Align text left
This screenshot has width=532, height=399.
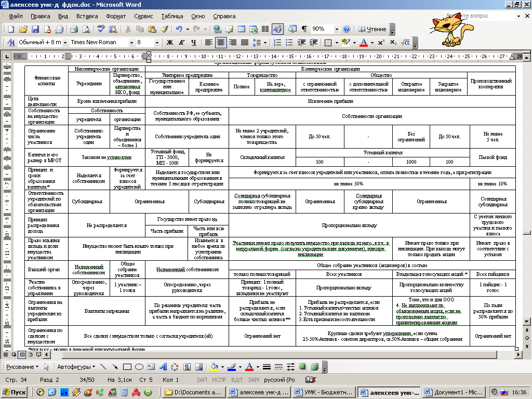pos(209,43)
